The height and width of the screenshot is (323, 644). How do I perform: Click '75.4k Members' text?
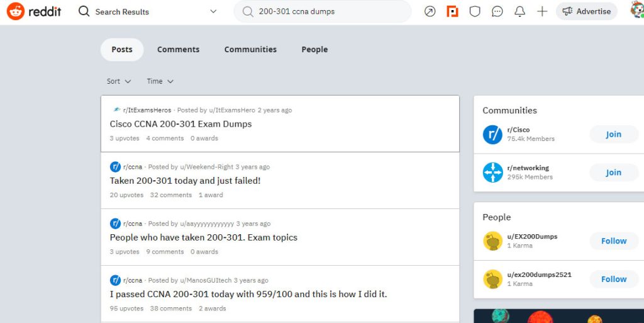(x=531, y=139)
